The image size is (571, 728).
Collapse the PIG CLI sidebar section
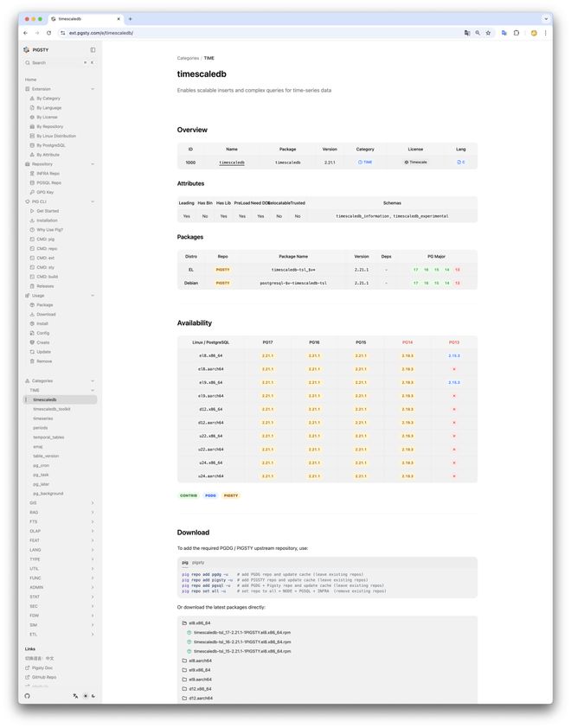tap(93, 201)
